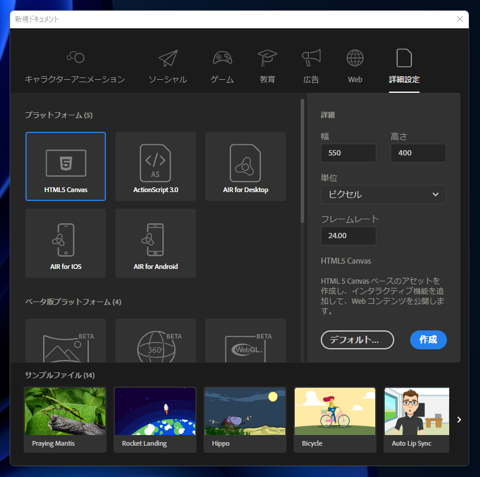
Task: Click the 詳細 heading in the right panel
Action: [328, 115]
